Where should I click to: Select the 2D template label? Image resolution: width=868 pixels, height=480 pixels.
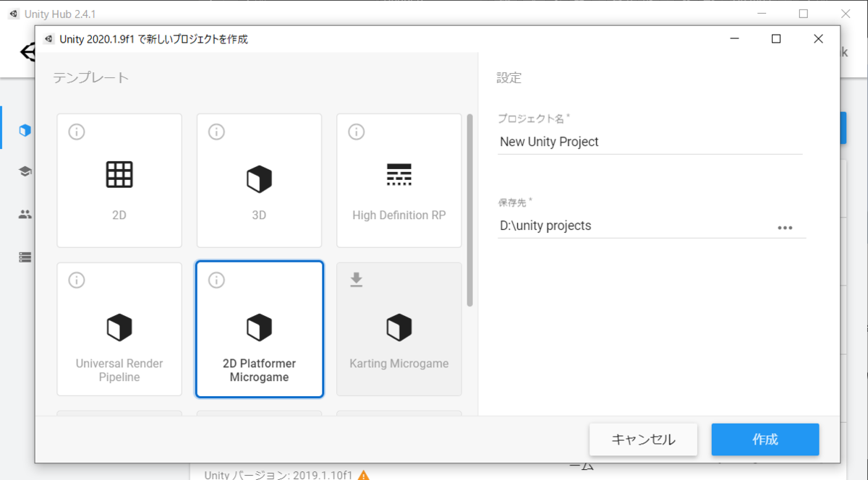coord(119,215)
